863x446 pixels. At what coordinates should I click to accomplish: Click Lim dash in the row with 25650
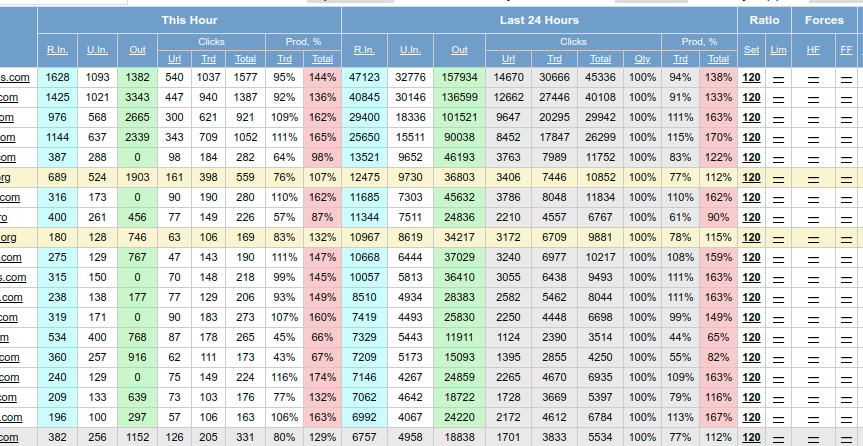[x=778, y=138]
